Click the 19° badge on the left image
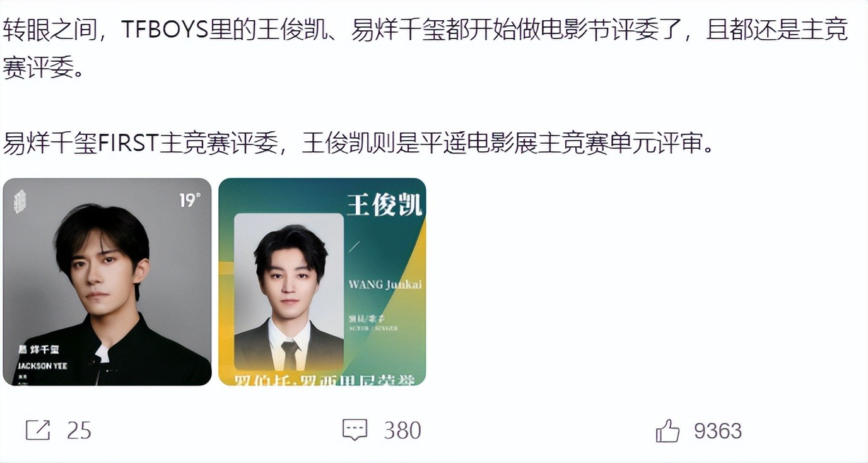This screenshot has height=463, width=868. point(190,201)
